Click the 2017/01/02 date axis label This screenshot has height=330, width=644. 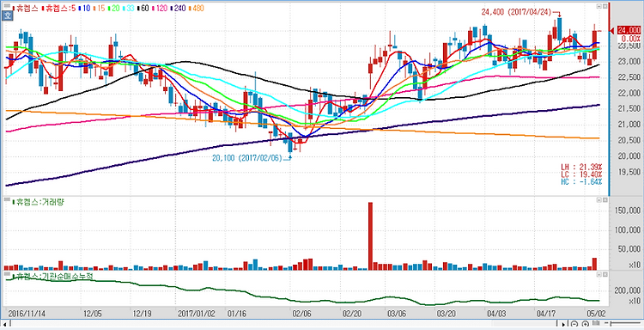pyautogui.click(x=196, y=313)
